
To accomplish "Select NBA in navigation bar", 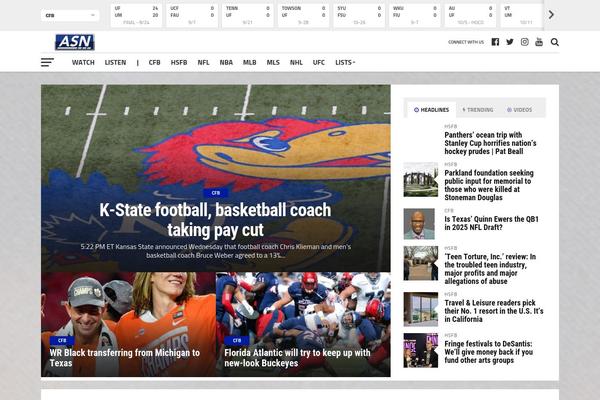I will pyautogui.click(x=226, y=62).
